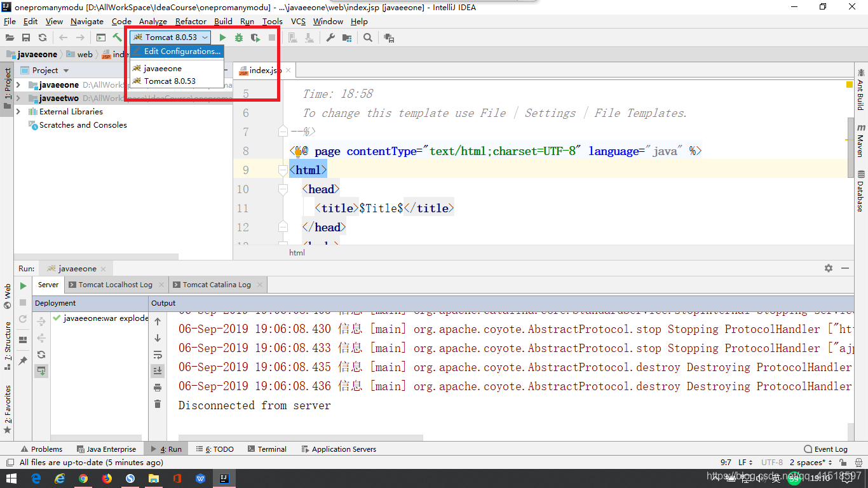Open Terminal tool window
This screenshot has width=868, height=488.
click(x=267, y=449)
